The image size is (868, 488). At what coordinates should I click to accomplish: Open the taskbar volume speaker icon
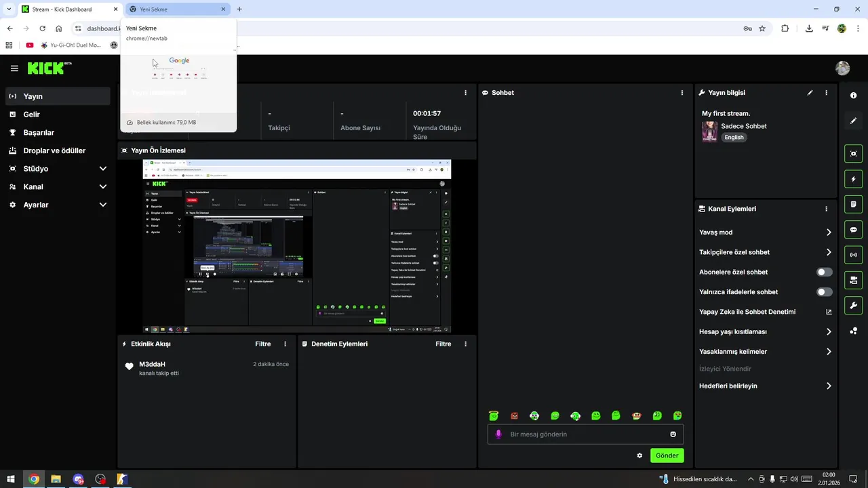pos(794,479)
